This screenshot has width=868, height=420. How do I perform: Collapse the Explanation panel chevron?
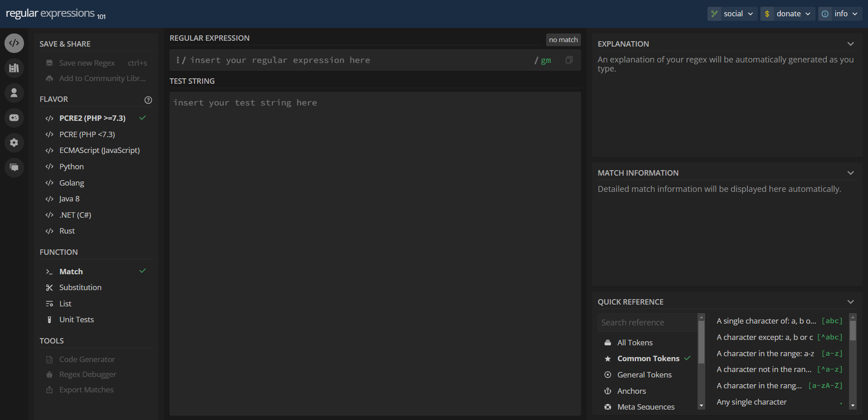tap(850, 44)
